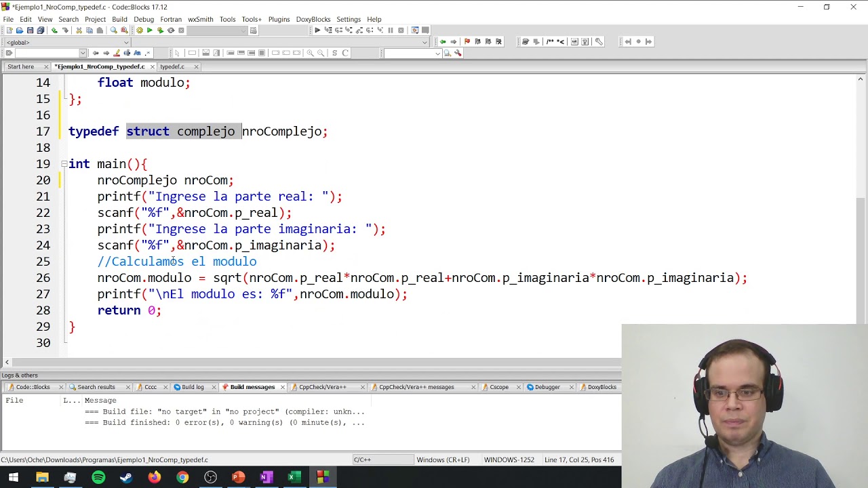Open the Build log tab

pyautogui.click(x=193, y=387)
